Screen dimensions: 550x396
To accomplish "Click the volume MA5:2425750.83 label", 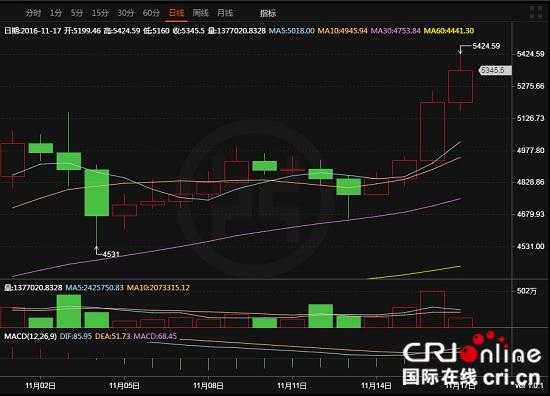I will 95,288.
